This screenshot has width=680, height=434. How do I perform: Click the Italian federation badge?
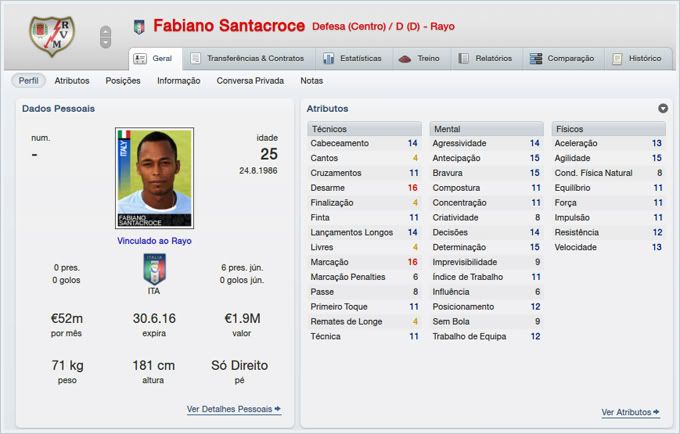[155, 269]
